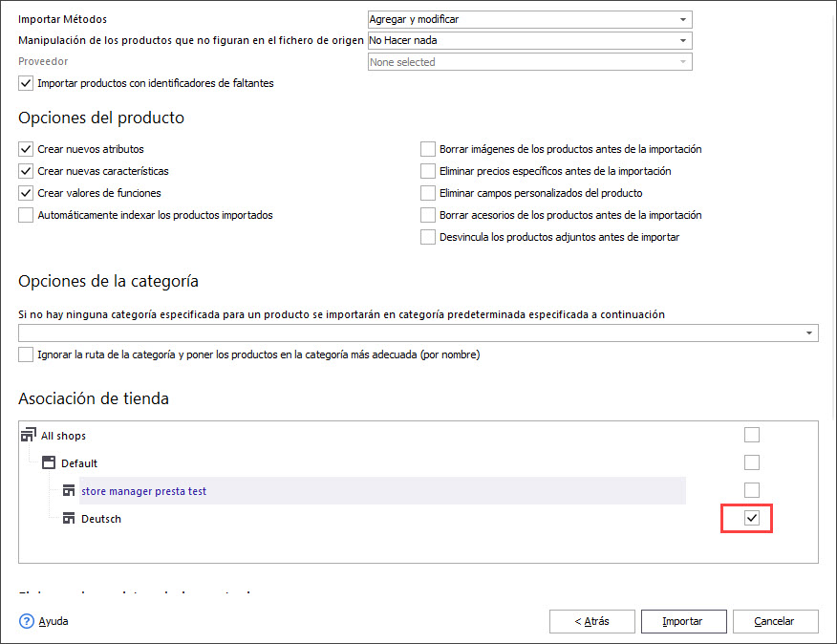Uncheck the Deutsch shop checkbox
The height and width of the screenshot is (644, 837).
click(752, 518)
